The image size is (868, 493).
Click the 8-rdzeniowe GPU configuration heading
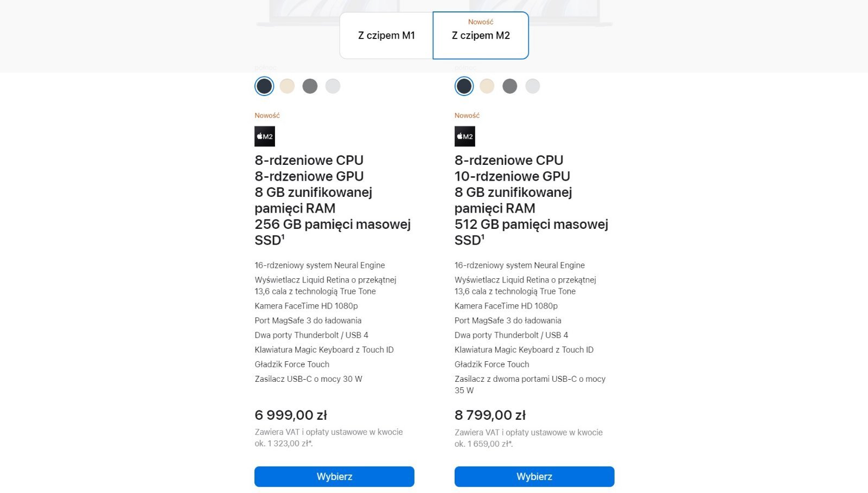(x=309, y=176)
